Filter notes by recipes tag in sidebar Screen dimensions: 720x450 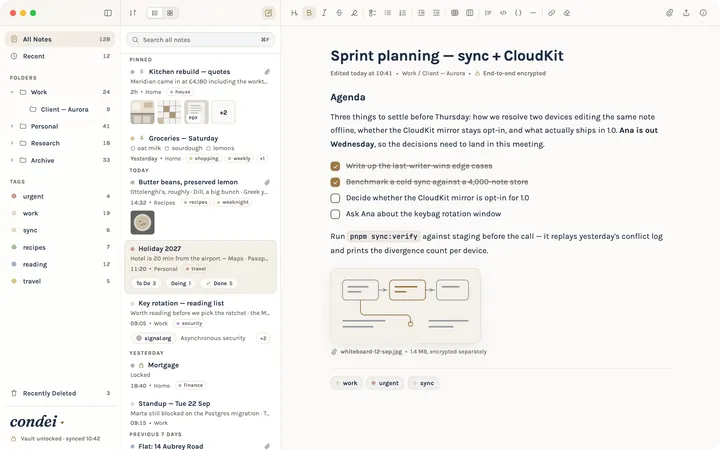tap(60, 247)
